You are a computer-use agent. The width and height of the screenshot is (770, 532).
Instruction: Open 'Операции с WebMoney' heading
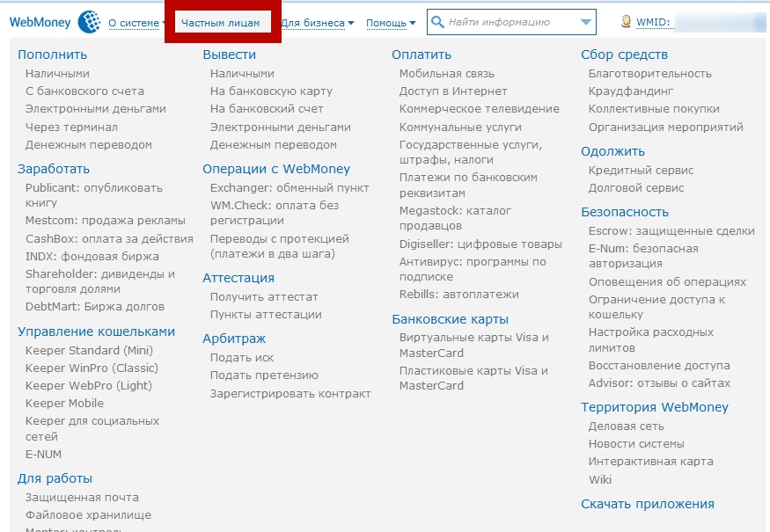(276, 169)
